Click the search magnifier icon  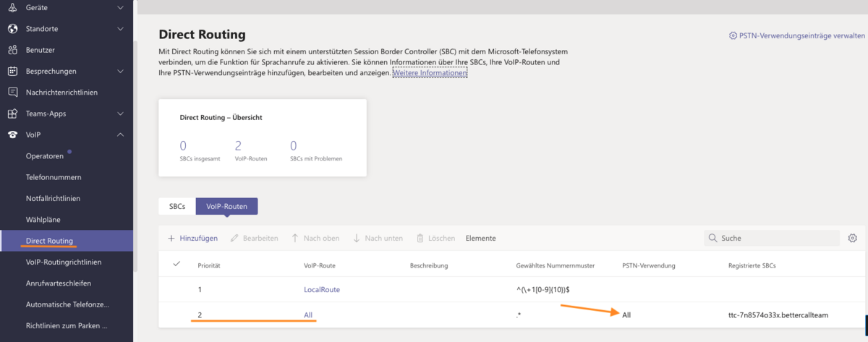[713, 238]
